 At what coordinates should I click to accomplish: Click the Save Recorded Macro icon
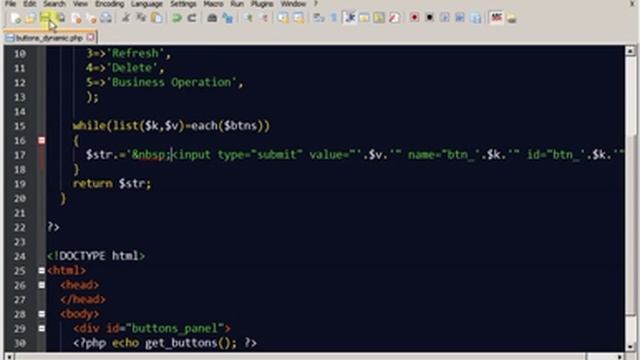point(476,18)
